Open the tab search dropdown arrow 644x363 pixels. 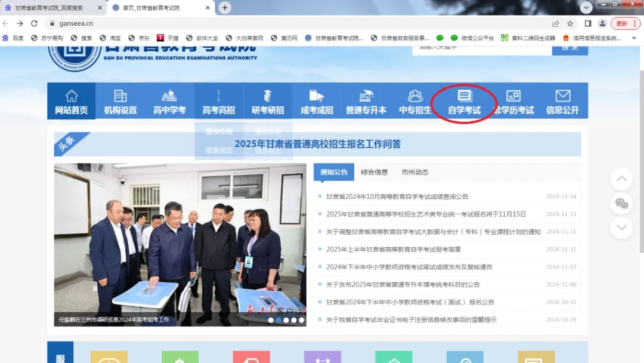[x=586, y=7]
